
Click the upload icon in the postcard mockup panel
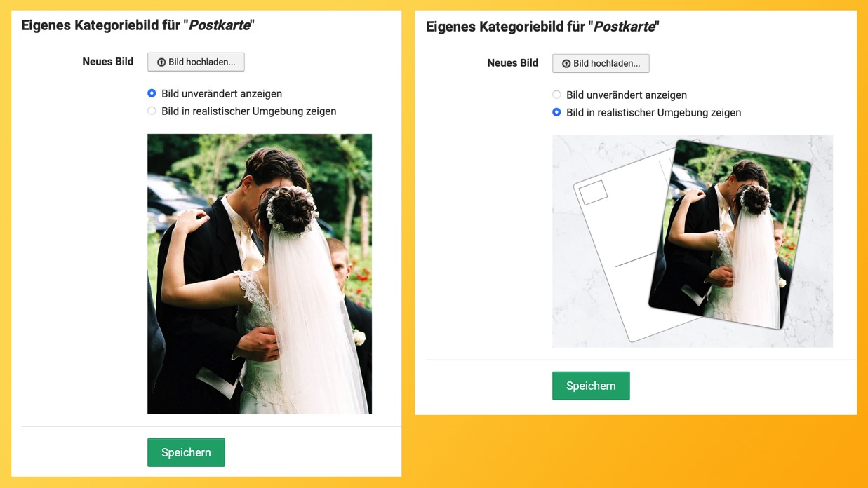[566, 64]
